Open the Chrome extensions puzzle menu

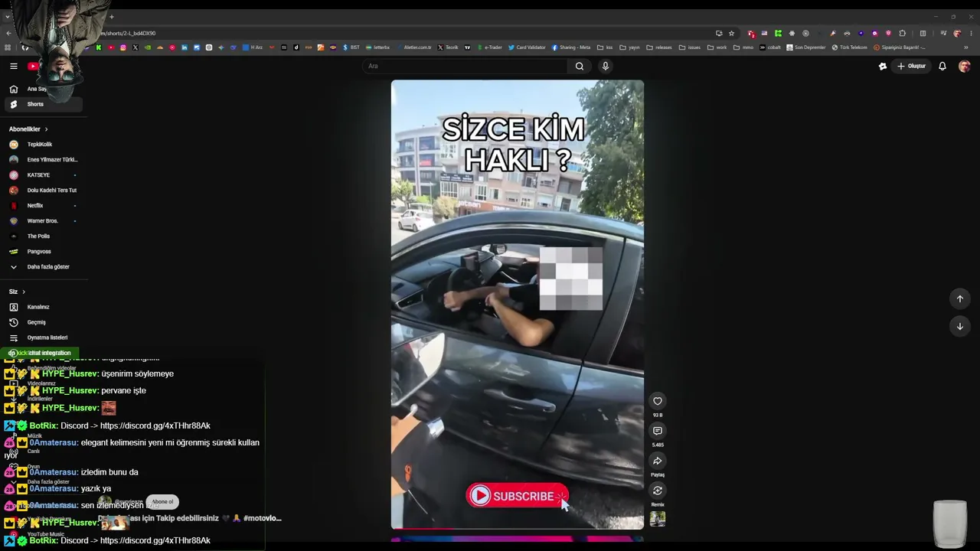pyautogui.click(x=903, y=34)
